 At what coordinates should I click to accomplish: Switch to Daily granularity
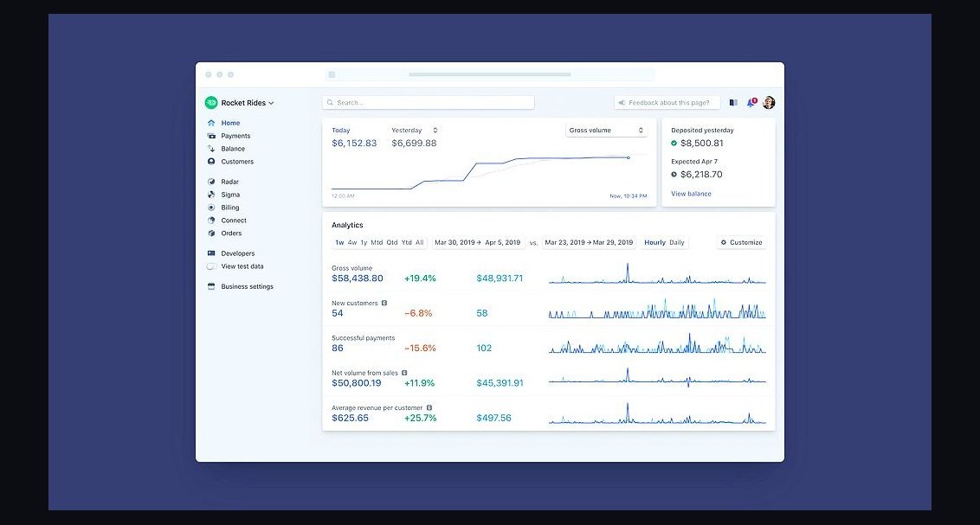tap(677, 243)
